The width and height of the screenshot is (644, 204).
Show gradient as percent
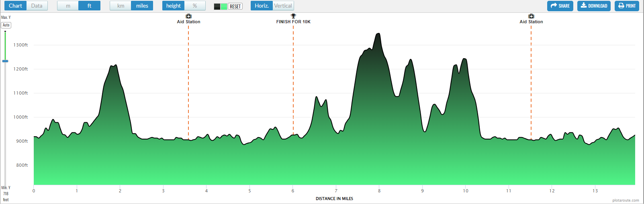195,6
